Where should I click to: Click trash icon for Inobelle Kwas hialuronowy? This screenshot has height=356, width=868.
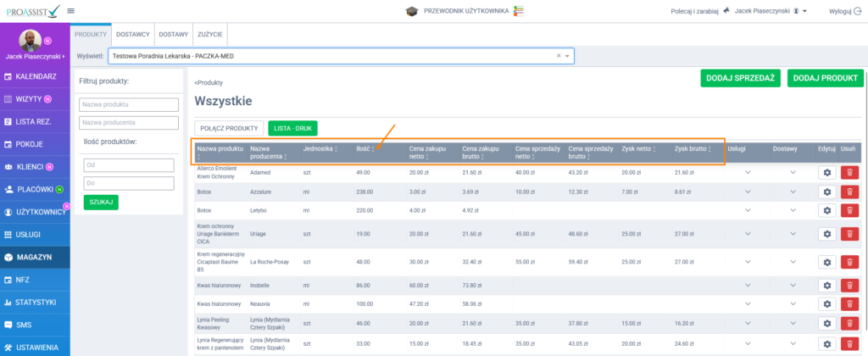point(850,287)
